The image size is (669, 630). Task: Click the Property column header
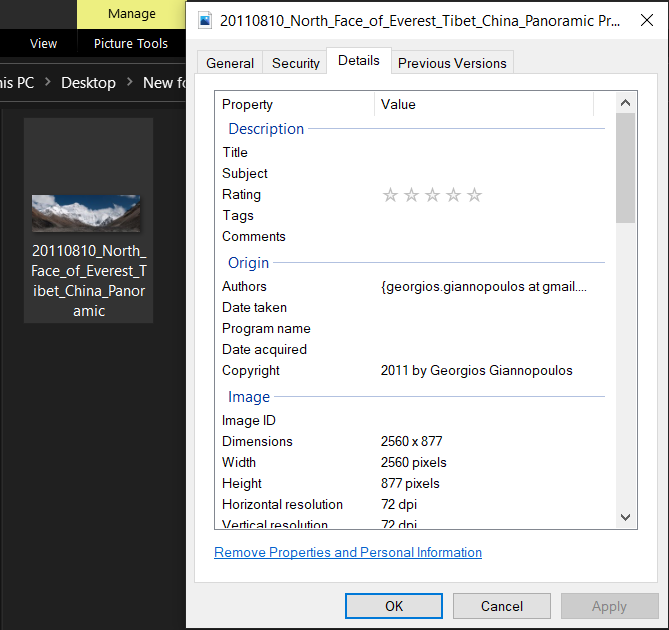(294, 104)
